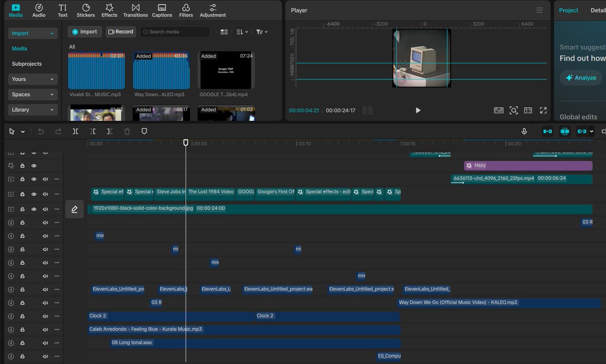Click the Delete right split tool
Image resolution: width=606 pixels, height=364 pixels.
click(x=110, y=131)
